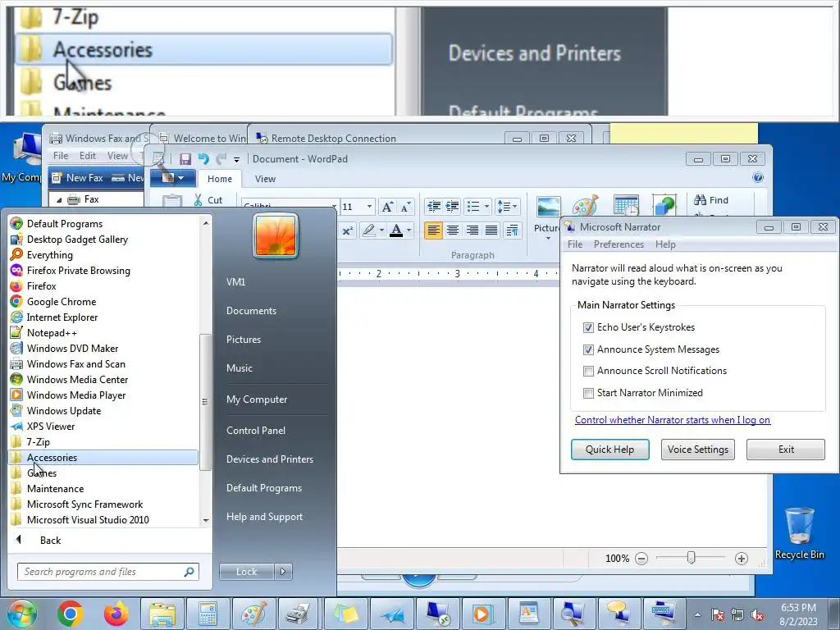Click the Grow Font button in WordPad
This screenshot has height=630, width=840.
tap(387, 207)
